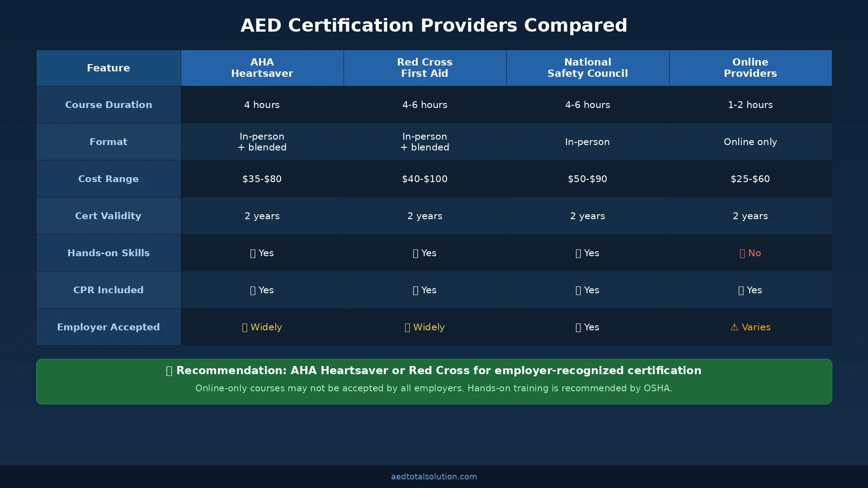
Task: Click the '2 years' validity cell under Red Cross
Action: (x=425, y=216)
